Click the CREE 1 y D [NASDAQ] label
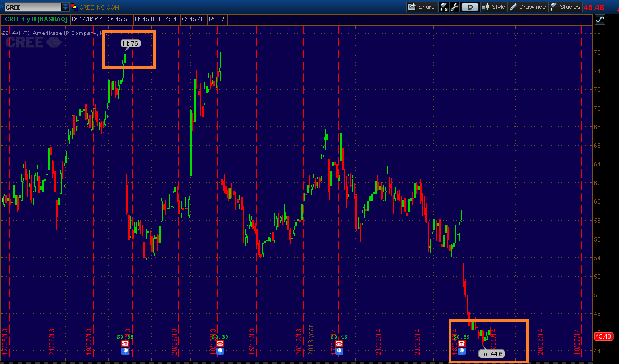The height and width of the screenshot is (364, 619). 36,19
